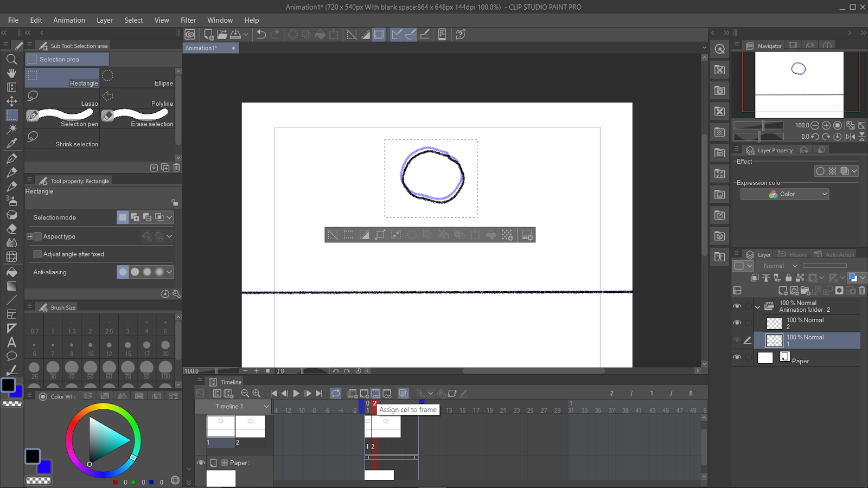The height and width of the screenshot is (488, 868).
Task: Select the Fill bucket tool
Action: 11,272
